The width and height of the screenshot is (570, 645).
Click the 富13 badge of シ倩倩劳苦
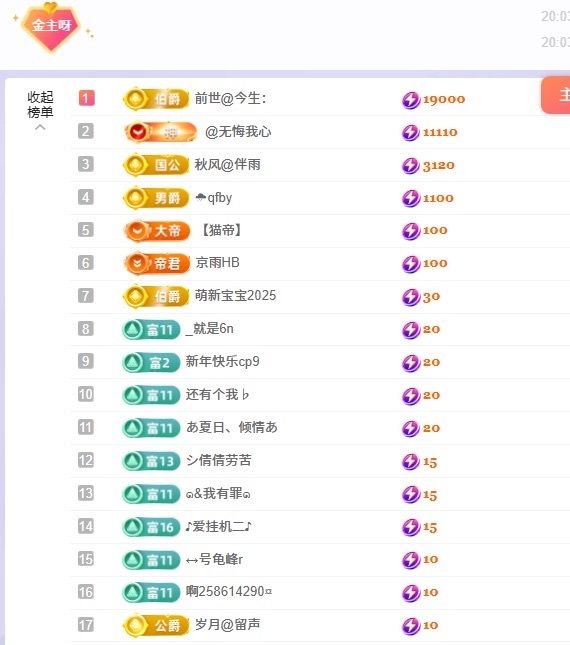[x=151, y=461]
